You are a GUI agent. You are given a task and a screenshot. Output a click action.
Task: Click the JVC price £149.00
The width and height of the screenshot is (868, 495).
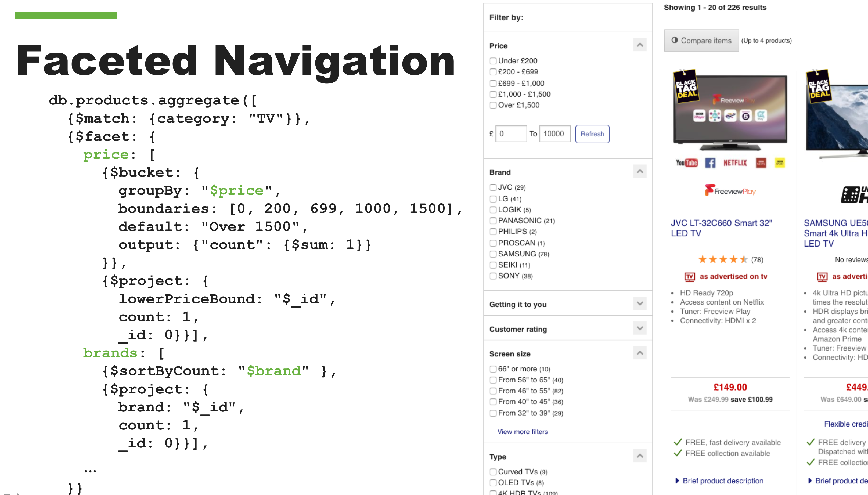pos(730,387)
